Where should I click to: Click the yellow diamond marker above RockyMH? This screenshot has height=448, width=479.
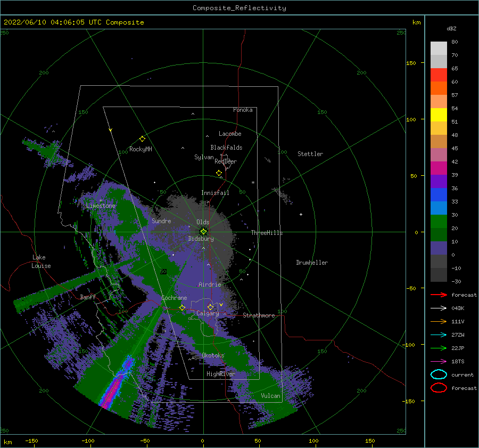[142, 139]
